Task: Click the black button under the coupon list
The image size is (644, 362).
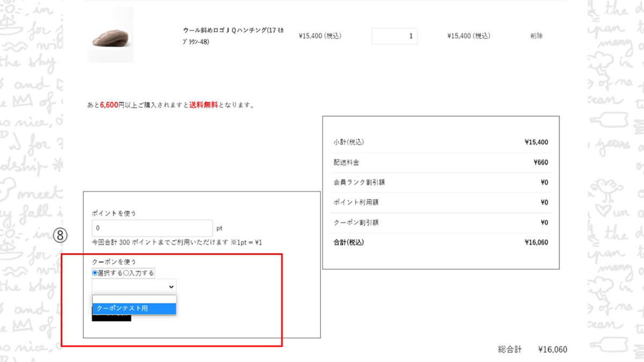Action: [x=111, y=317]
